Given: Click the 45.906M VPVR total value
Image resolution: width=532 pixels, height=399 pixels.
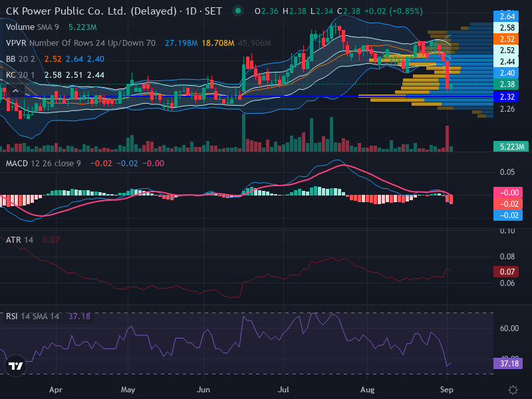Looking at the screenshot, I should (x=255, y=43).
